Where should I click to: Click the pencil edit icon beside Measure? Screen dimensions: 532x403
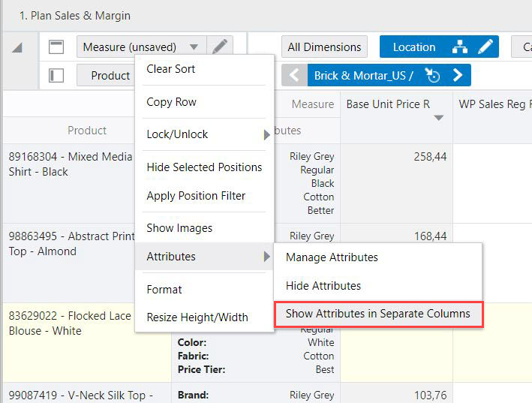[219, 47]
